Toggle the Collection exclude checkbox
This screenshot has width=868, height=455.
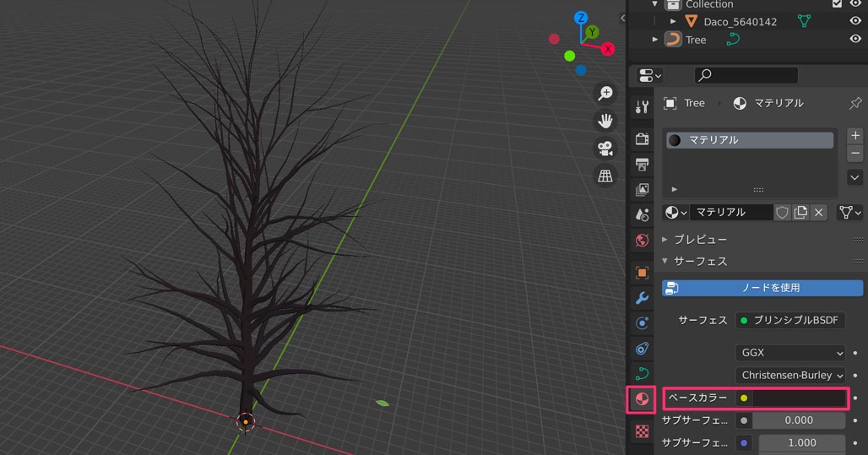click(837, 4)
